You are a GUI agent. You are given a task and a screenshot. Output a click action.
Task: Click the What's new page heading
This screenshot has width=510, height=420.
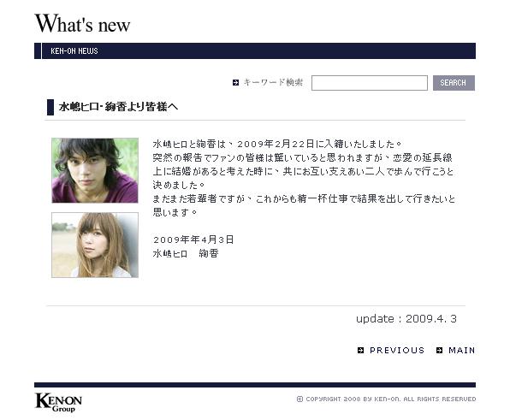click(82, 23)
